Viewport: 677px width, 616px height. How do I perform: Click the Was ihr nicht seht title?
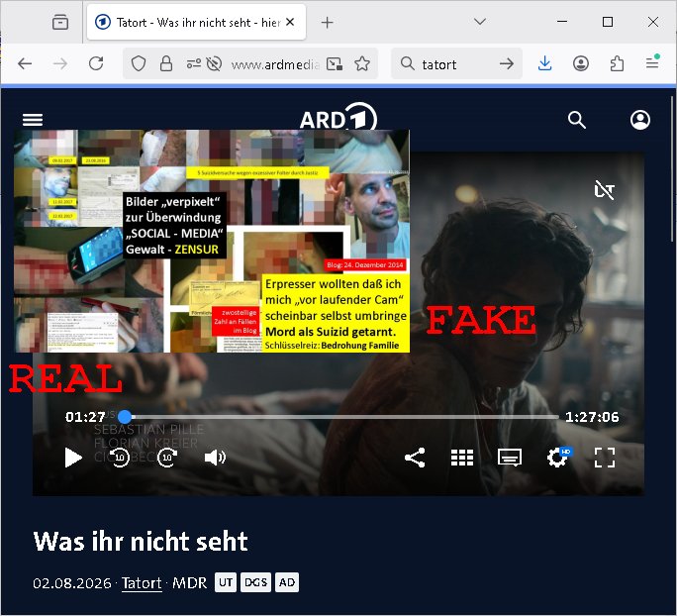point(141,542)
